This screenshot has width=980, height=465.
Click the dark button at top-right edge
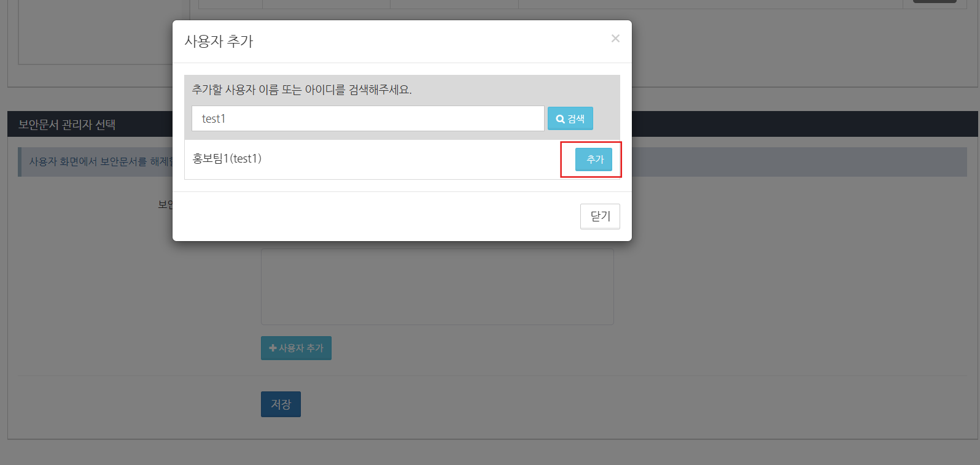point(935,1)
